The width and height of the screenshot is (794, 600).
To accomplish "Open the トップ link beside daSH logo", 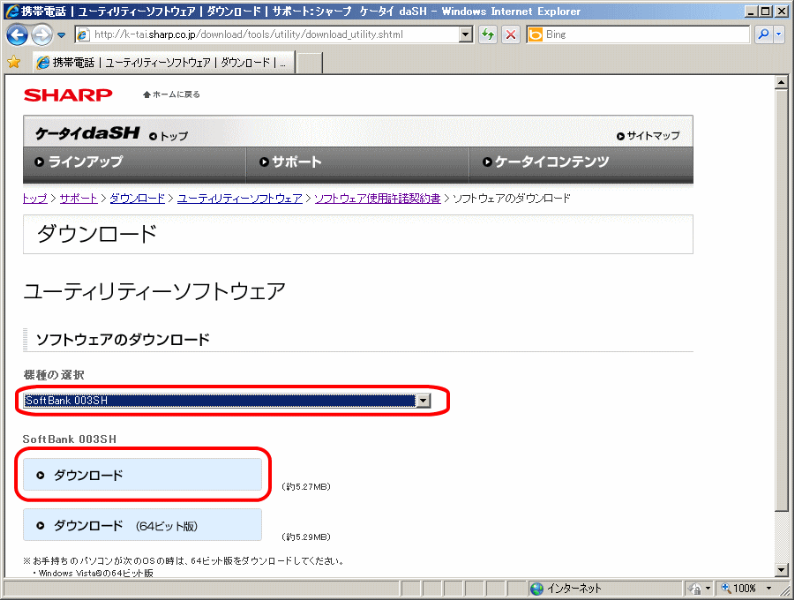I will pos(169,136).
